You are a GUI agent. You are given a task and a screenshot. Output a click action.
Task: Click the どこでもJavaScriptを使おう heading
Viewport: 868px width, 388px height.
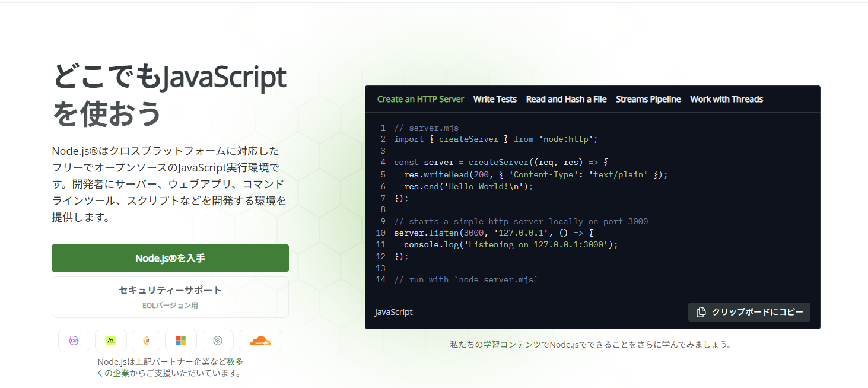[169, 95]
